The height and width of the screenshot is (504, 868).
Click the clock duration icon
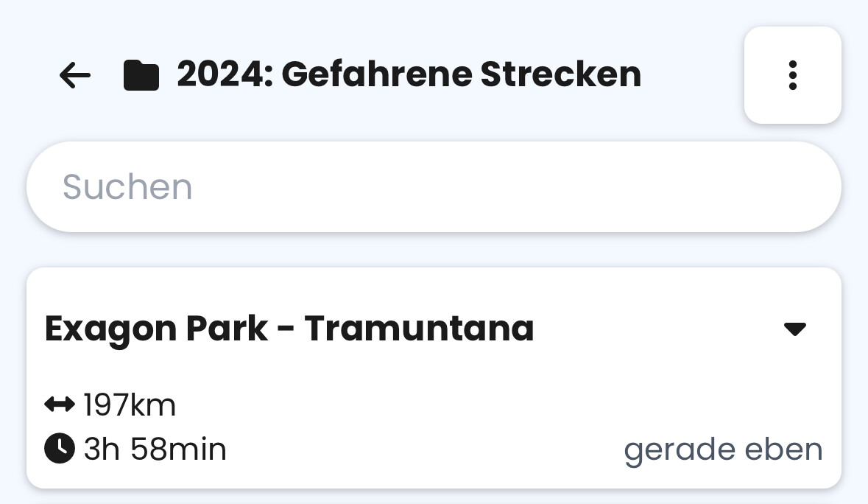[60, 448]
